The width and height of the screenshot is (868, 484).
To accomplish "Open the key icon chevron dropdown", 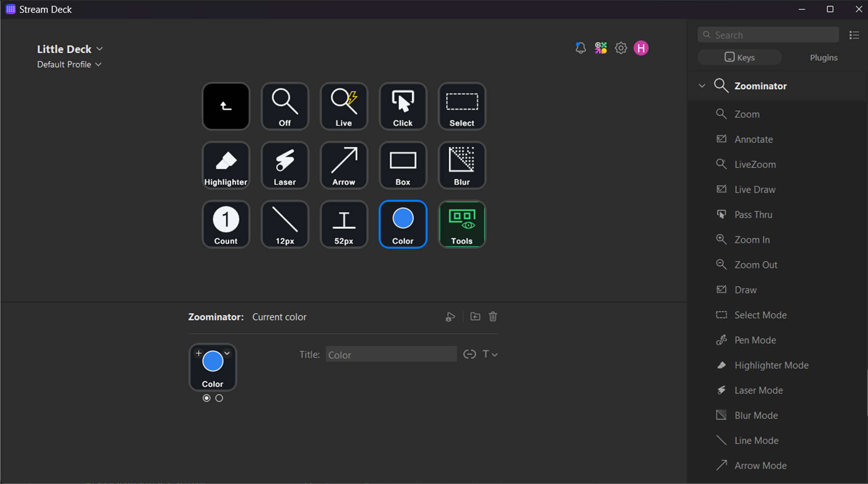I will (227, 353).
